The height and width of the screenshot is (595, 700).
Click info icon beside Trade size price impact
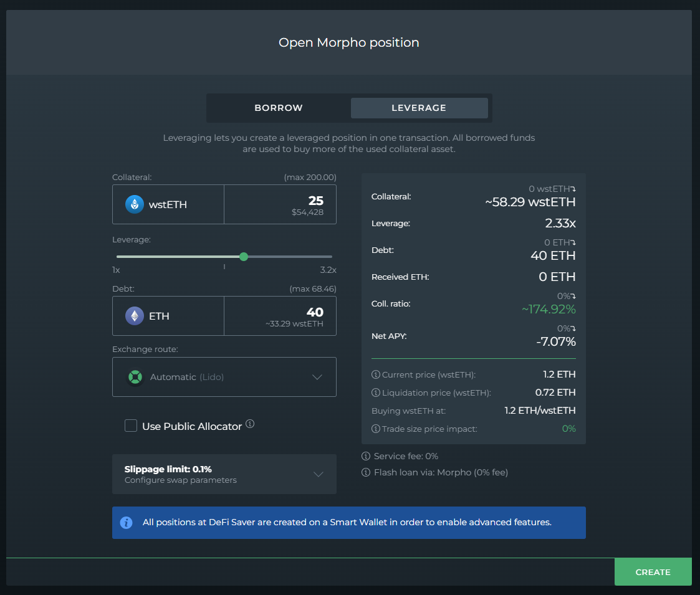point(376,429)
